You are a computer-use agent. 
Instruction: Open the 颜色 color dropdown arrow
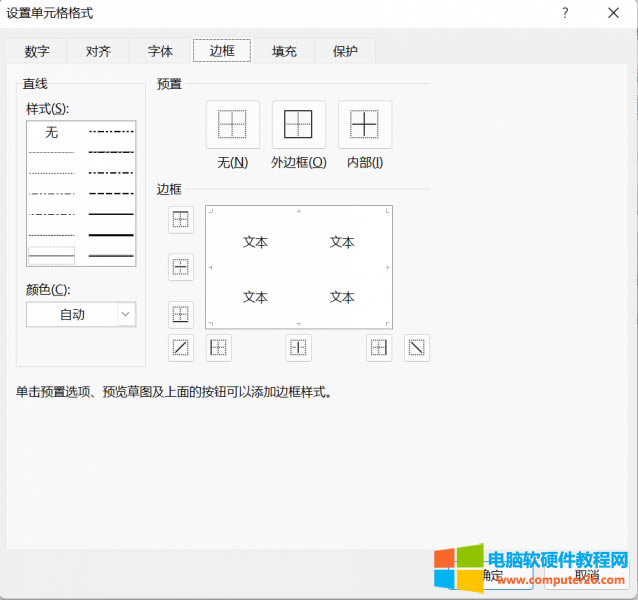(125, 314)
